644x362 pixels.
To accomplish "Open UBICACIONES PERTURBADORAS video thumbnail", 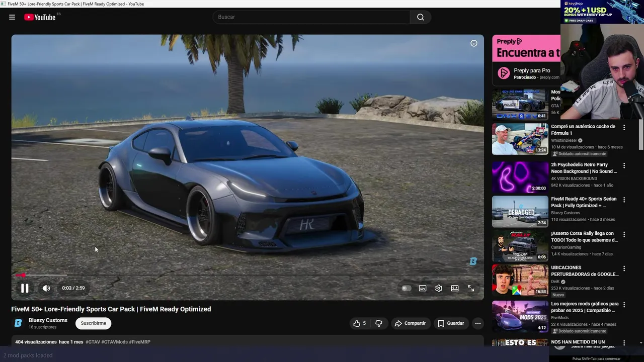I will (x=520, y=280).
